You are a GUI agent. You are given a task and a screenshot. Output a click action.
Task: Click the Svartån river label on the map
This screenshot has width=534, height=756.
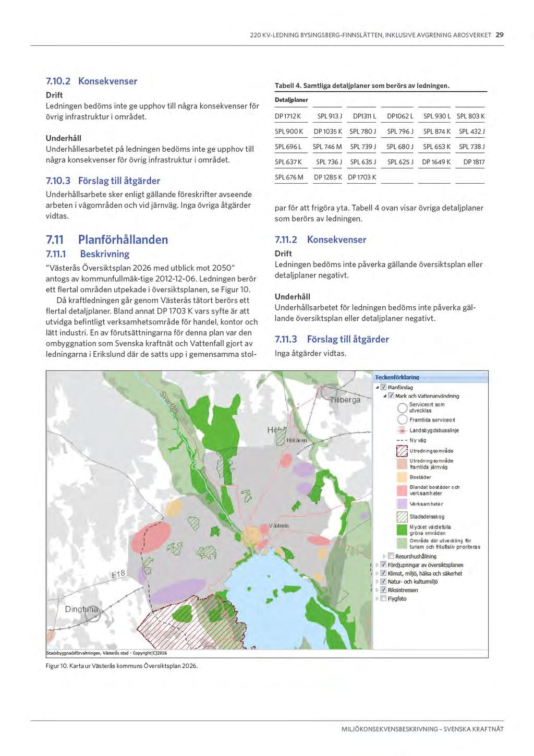pos(169,401)
